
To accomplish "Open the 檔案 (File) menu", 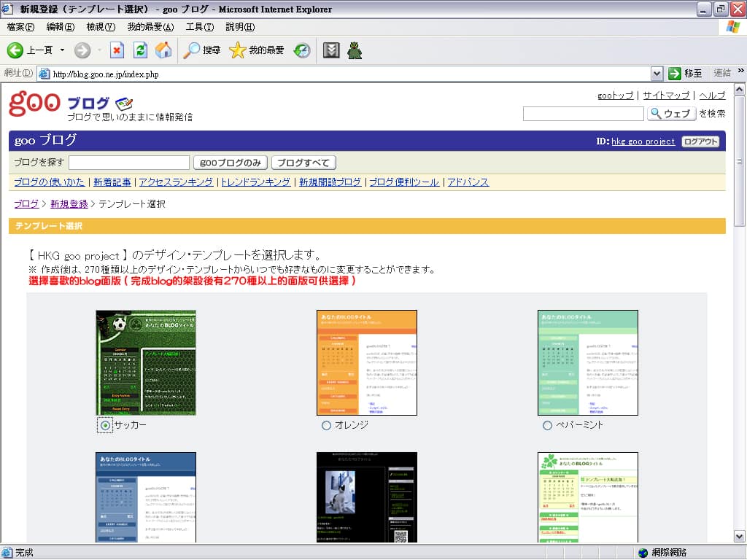I will (20, 27).
